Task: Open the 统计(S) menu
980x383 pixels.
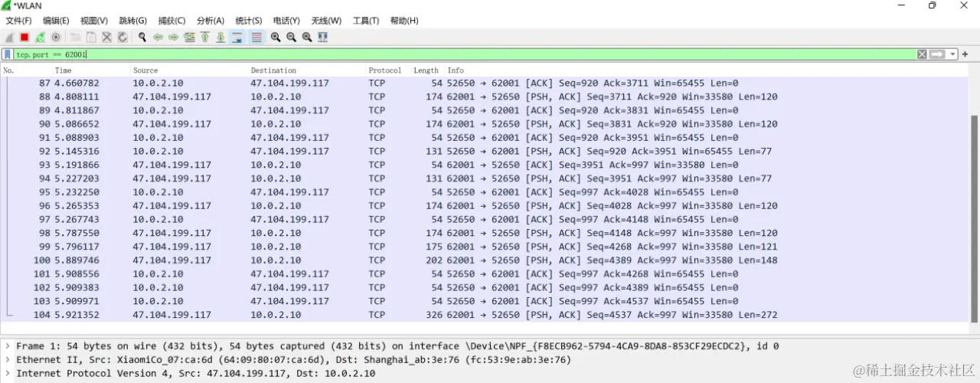Action: (249, 21)
